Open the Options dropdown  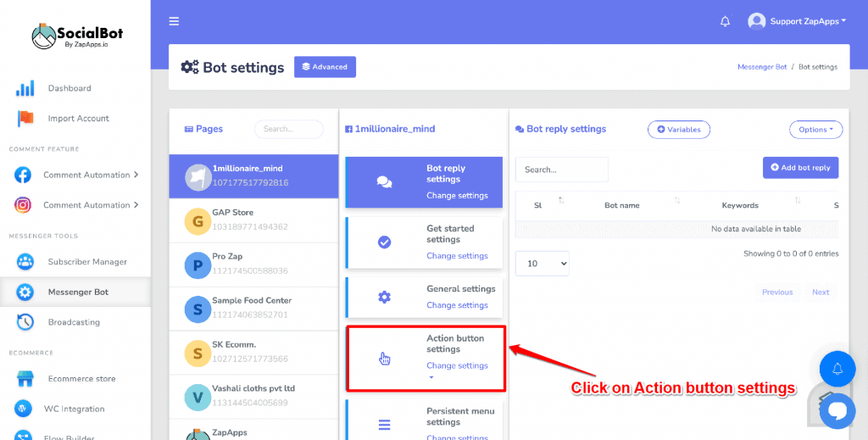(x=815, y=130)
